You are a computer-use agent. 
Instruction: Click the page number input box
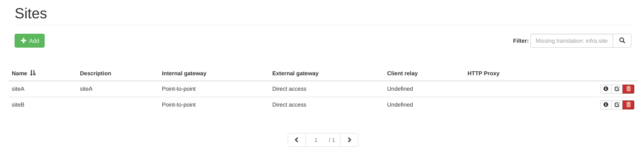pos(316,140)
